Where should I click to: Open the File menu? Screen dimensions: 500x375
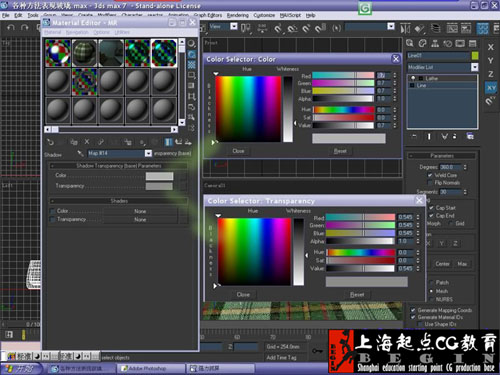pos(6,15)
